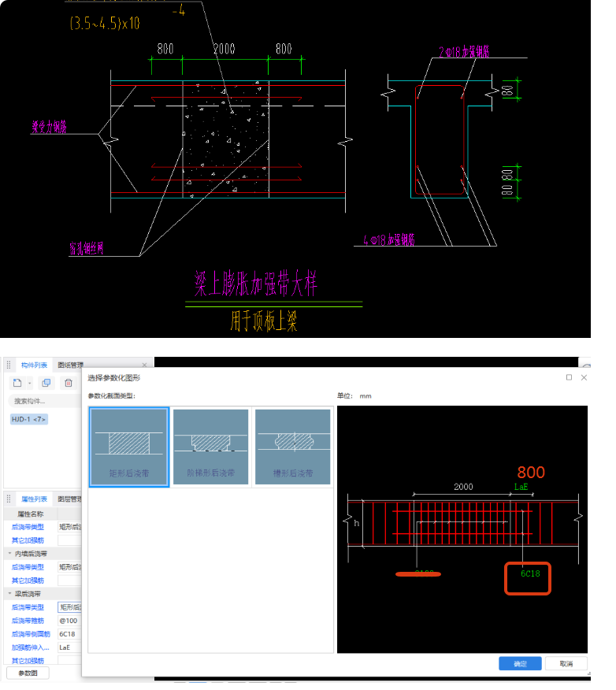Click the red 800 dimension in preview

[531, 472]
